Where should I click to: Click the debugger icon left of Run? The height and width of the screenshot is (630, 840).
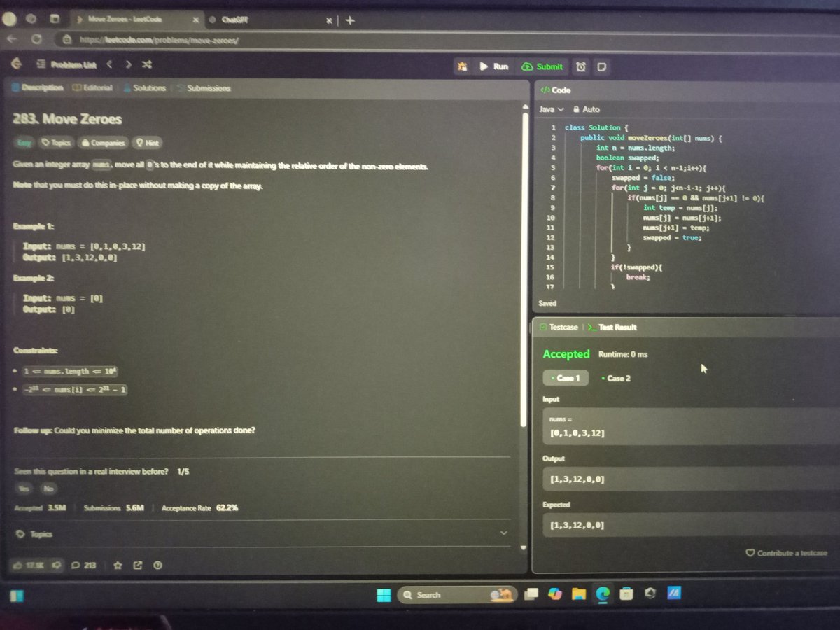463,66
